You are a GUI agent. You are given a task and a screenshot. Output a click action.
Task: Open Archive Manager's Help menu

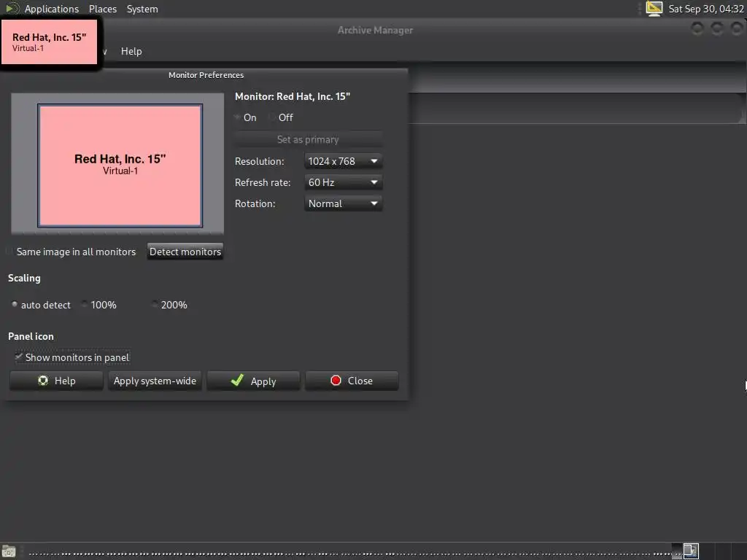click(x=131, y=51)
